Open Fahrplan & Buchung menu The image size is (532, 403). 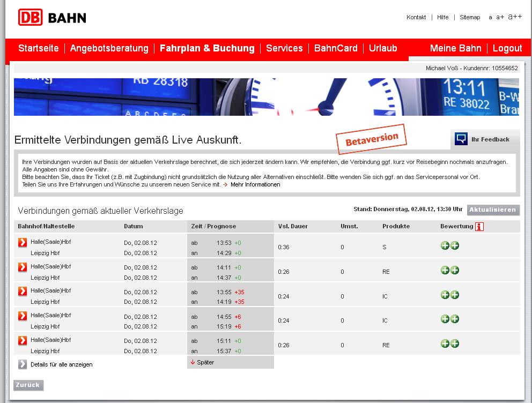[x=207, y=48]
